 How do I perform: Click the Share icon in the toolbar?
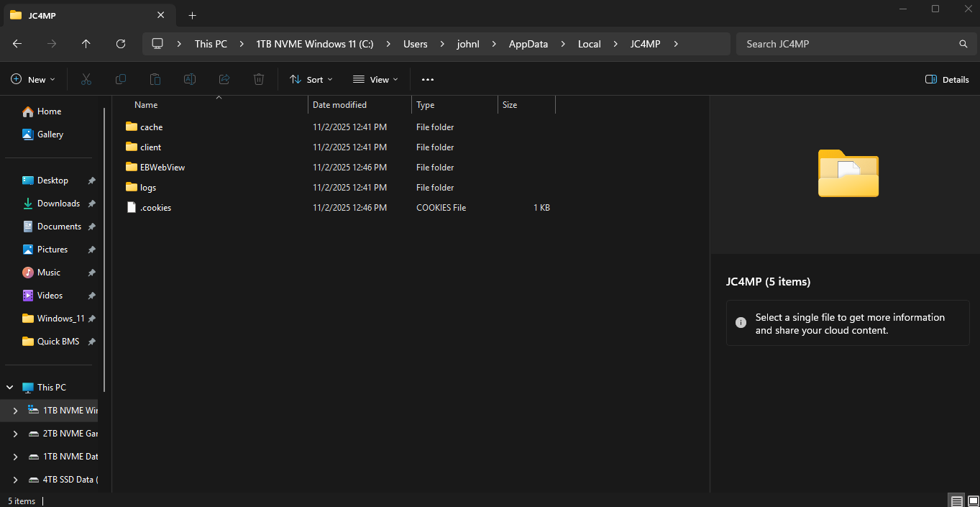pos(224,79)
